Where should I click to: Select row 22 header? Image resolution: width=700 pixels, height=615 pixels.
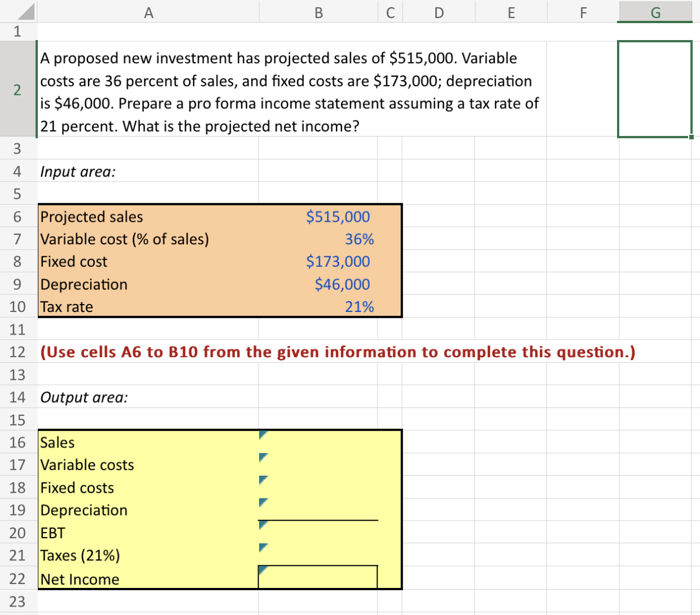(17, 578)
